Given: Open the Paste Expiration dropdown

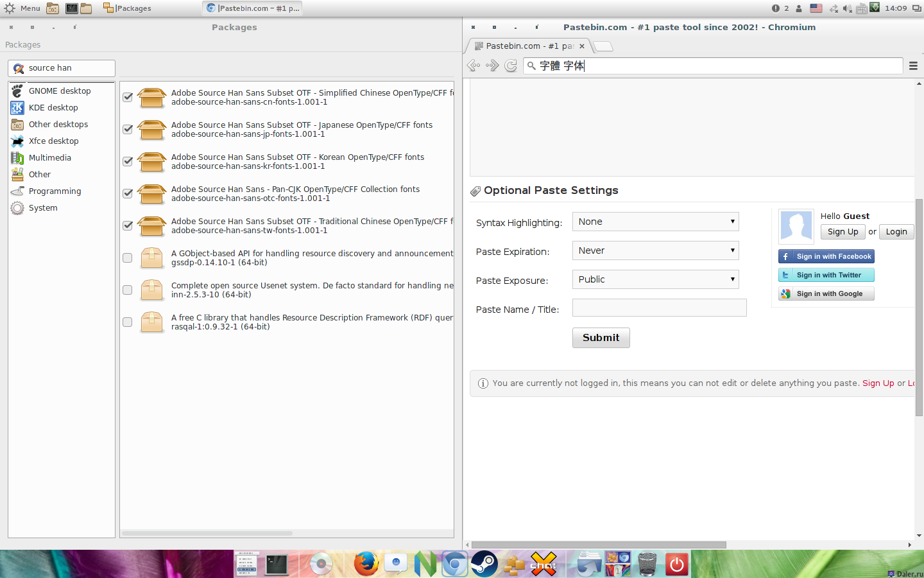Looking at the screenshot, I should [x=655, y=250].
